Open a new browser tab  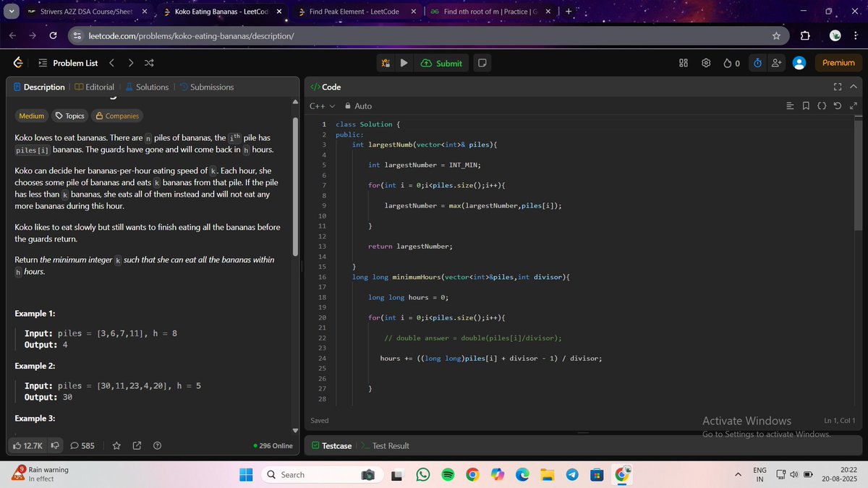coord(569,12)
